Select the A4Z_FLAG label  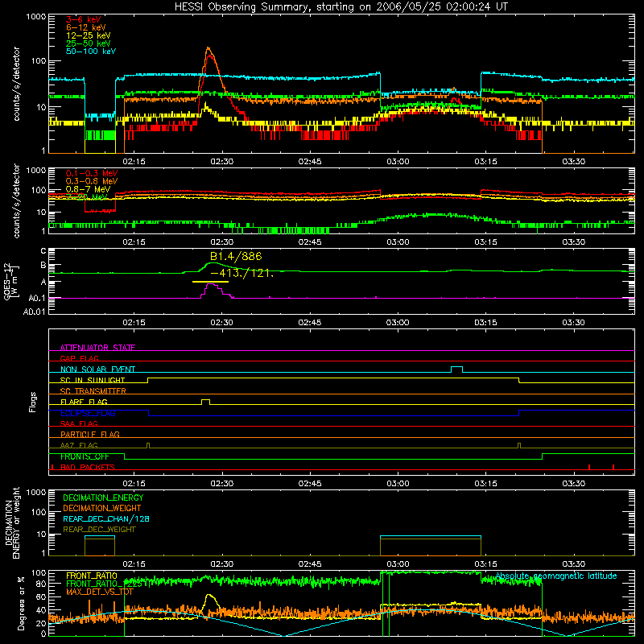coord(79,445)
